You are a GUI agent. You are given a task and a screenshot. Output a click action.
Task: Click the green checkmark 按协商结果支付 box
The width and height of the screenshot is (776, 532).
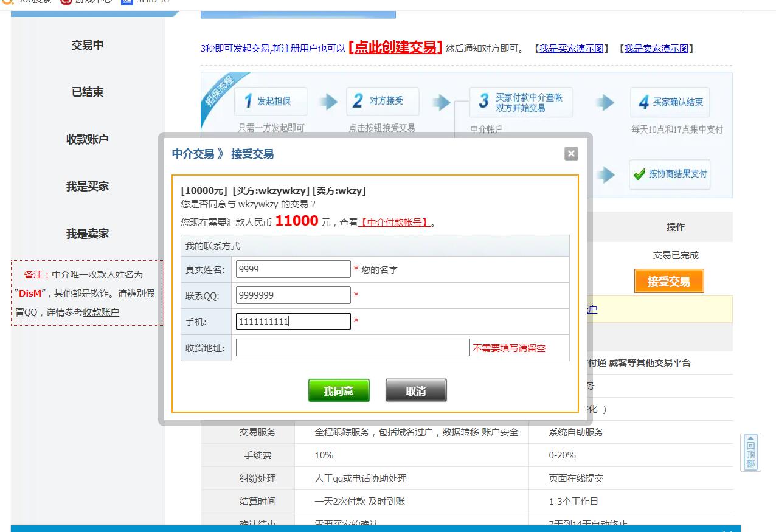669,174
